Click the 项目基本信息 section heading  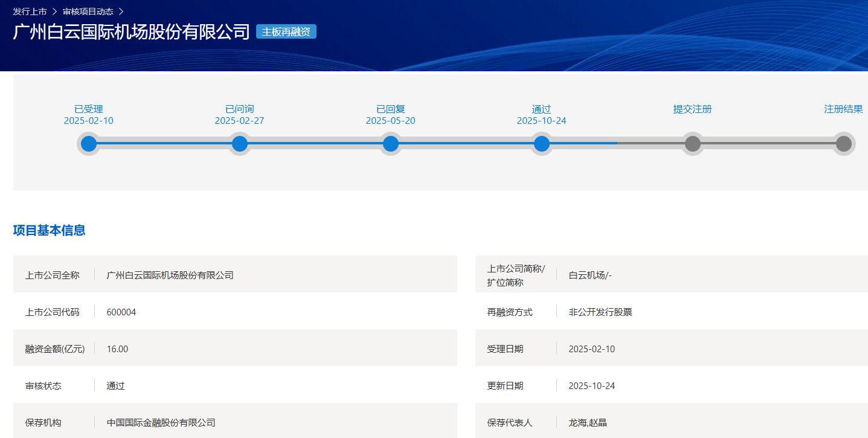pos(50,230)
